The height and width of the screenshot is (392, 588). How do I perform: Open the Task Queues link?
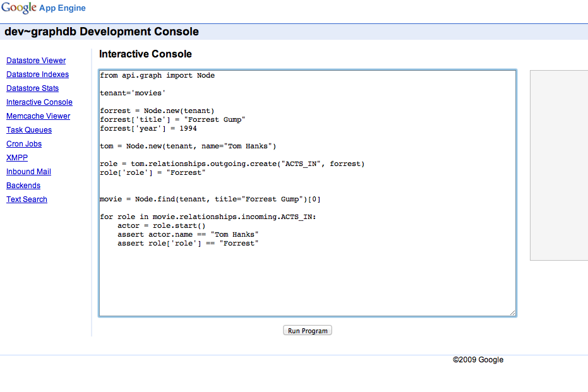pos(29,129)
